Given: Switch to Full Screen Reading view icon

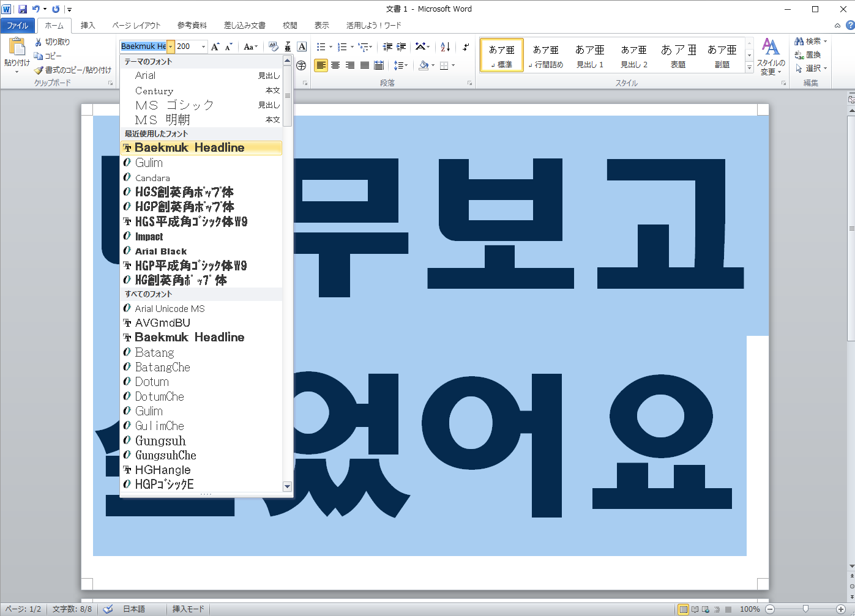Looking at the screenshot, I should pyautogui.click(x=695, y=609).
